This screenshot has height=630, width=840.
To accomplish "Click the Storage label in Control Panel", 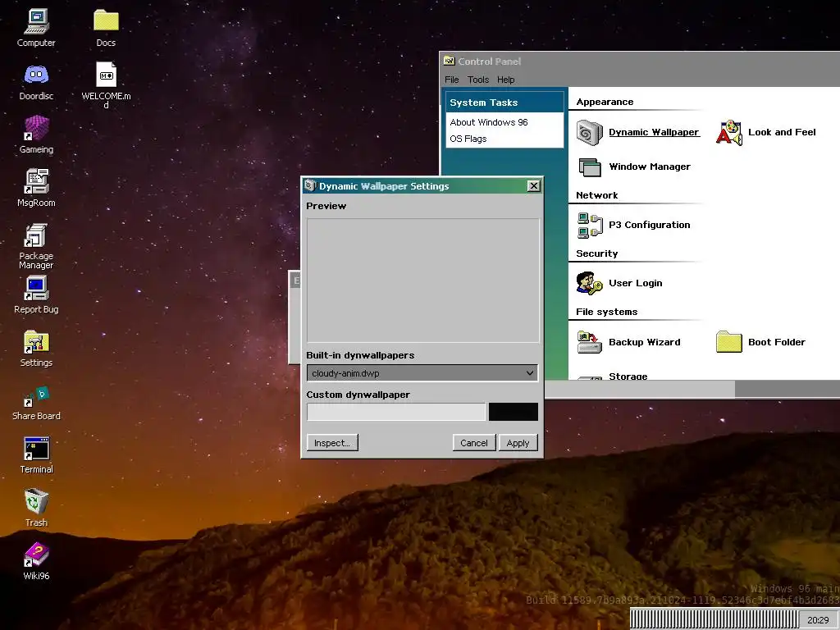I will 628,376.
